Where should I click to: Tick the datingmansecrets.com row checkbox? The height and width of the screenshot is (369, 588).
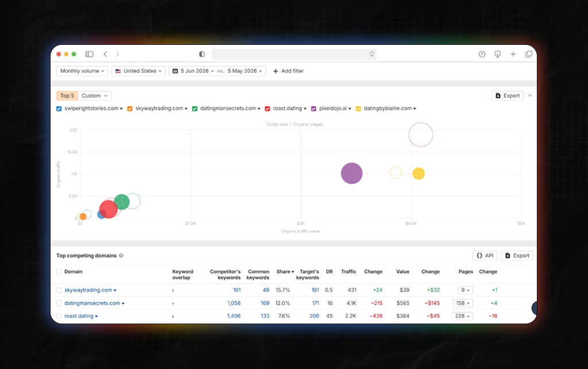[x=59, y=303]
